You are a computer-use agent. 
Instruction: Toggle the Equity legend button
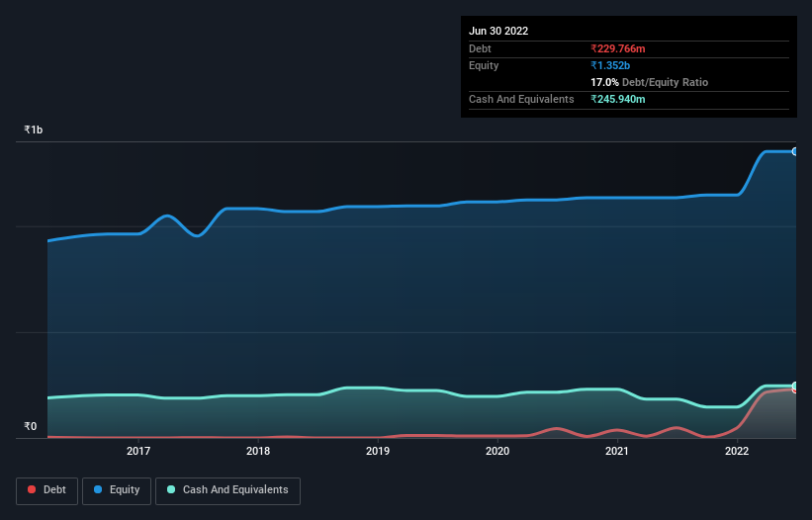pos(117,490)
